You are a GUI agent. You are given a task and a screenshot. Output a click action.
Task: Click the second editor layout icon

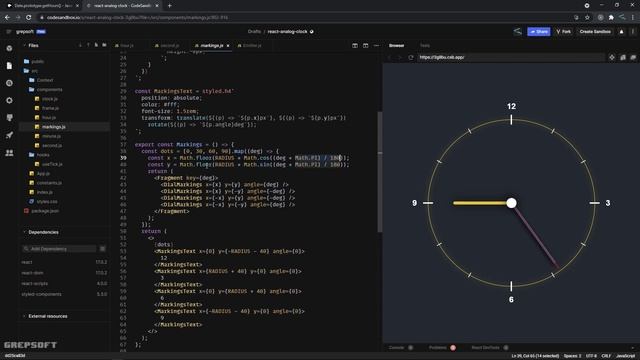pyautogui.click(x=365, y=46)
